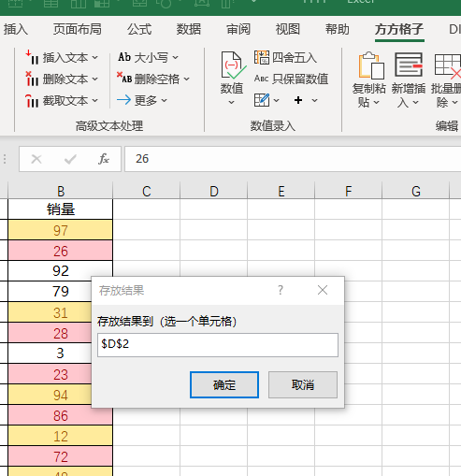Switch to the 页面布局 ribbon tab
Image resolution: width=461 pixels, height=476 pixels.
pos(77,30)
